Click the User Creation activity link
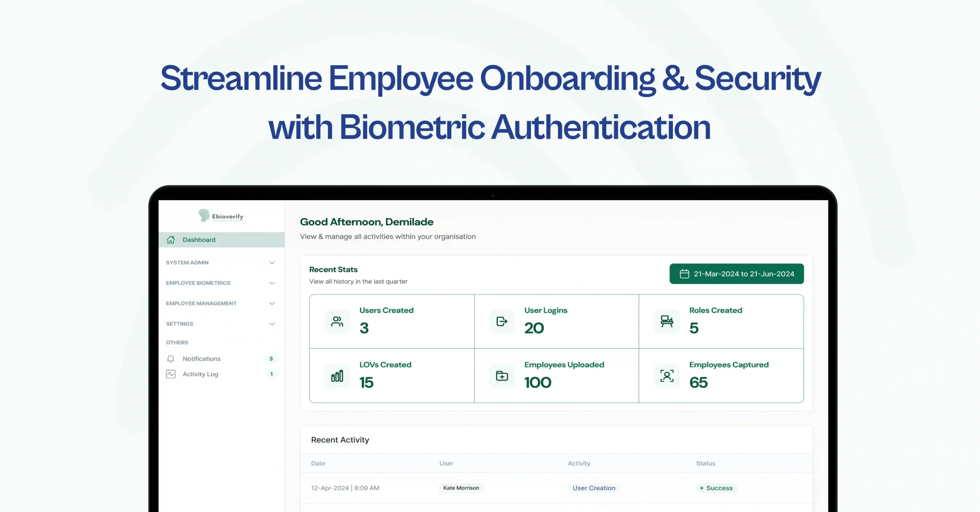The image size is (980, 512). click(x=594, y=488)
